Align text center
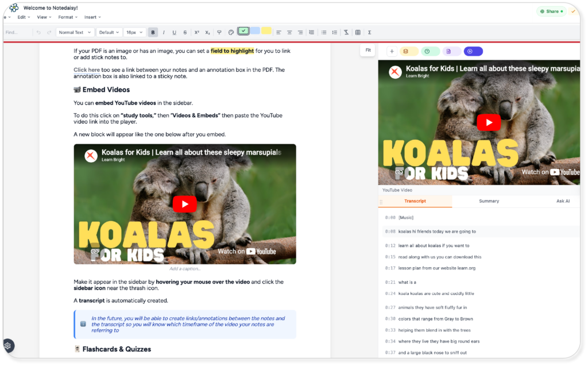 [289, 33]
